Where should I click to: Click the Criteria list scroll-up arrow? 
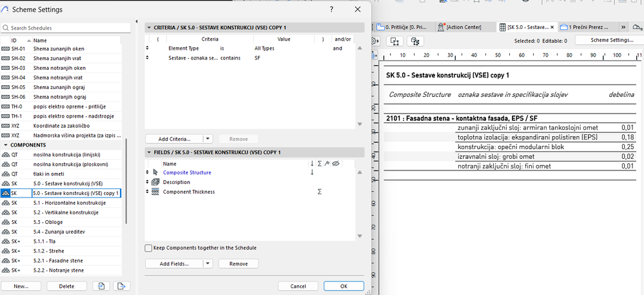pyautogui.click(x=360, y=48)
